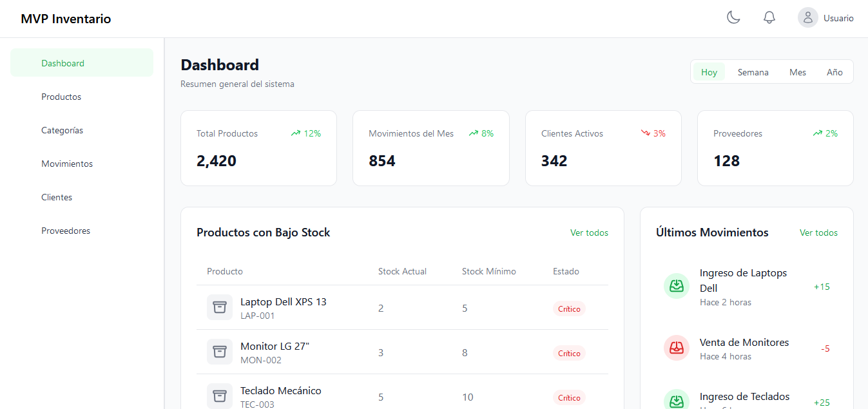Click the green Ingreso de Laptops Dell icon
Viewport: 868px width, 409px height.
[677, 286]
